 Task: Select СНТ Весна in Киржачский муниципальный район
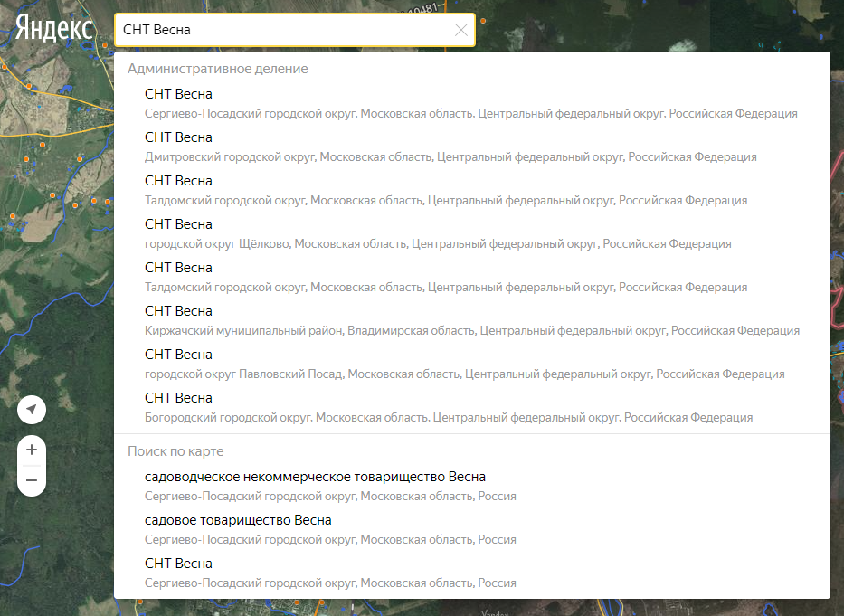471,321
